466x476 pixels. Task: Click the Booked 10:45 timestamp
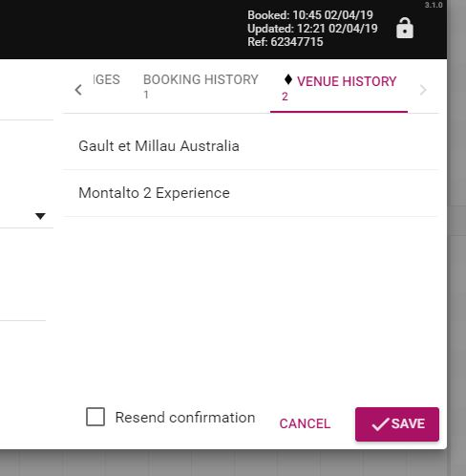click(310, 15)
